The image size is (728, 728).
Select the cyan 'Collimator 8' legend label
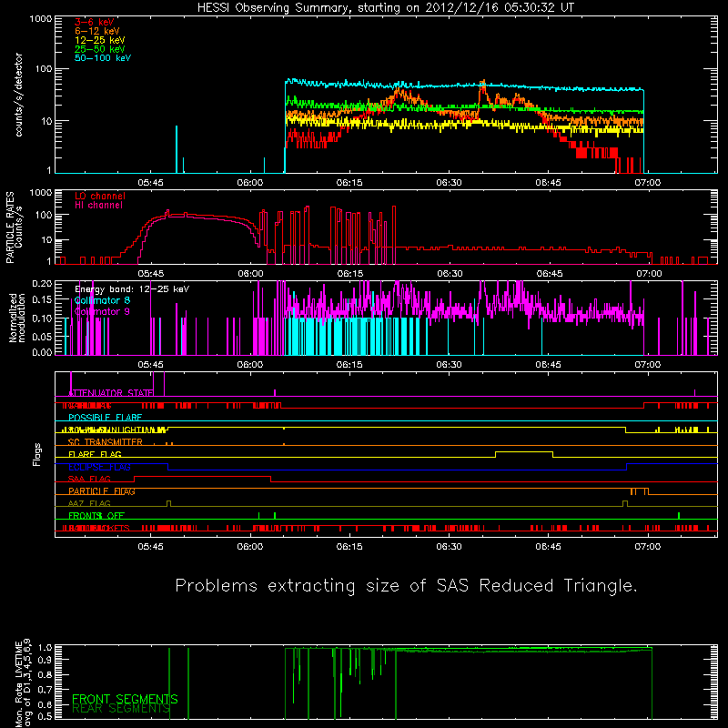(x=102, y=300)
